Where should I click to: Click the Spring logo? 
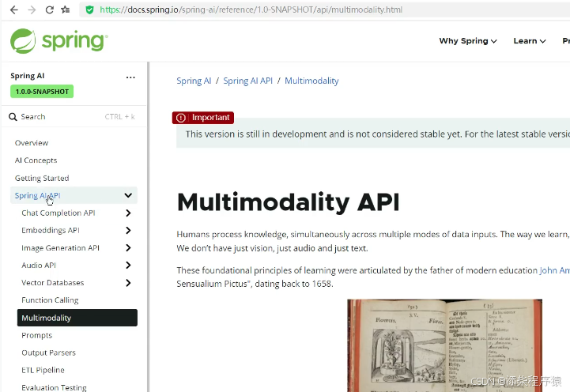pos(59,41)
